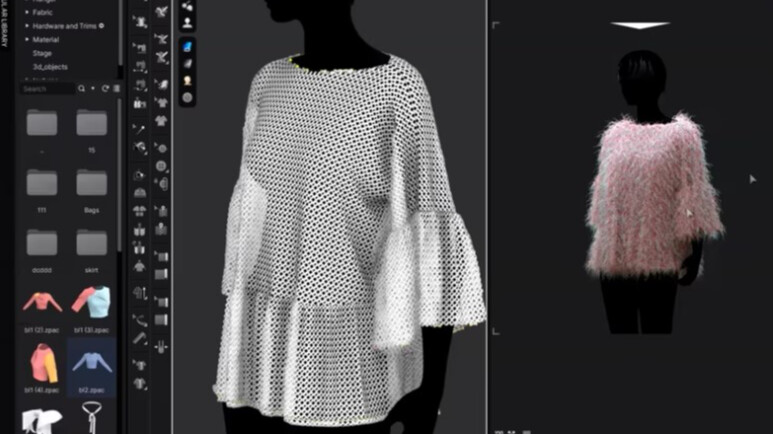This screenshot has height=434, width=773.
Task: Toggle avatar visibility with the face icon
Action: [187, 80]
